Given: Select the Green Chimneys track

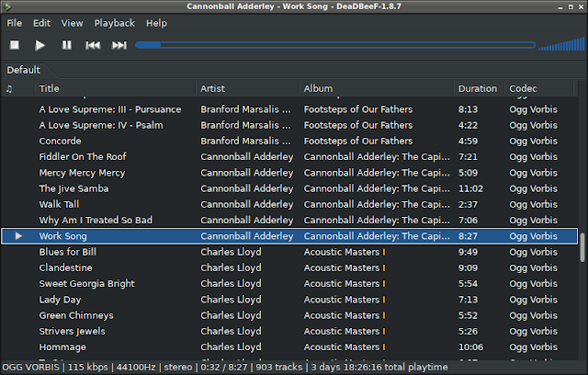Looking at the screenshot, I should pyautogui.click(x=289, y=315).
